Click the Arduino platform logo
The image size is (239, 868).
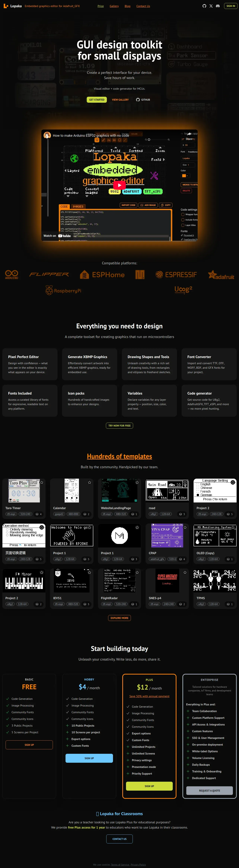(x=12, y=275)
